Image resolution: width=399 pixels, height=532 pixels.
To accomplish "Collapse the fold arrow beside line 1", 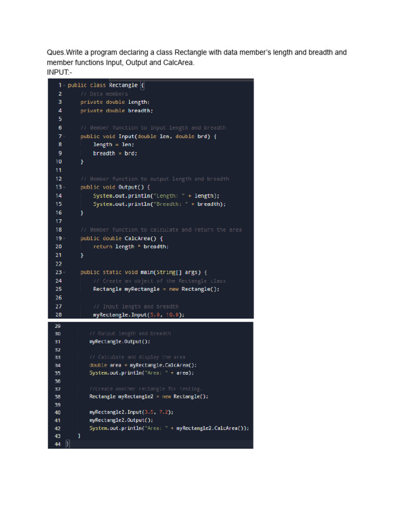I will coord(64,85).
